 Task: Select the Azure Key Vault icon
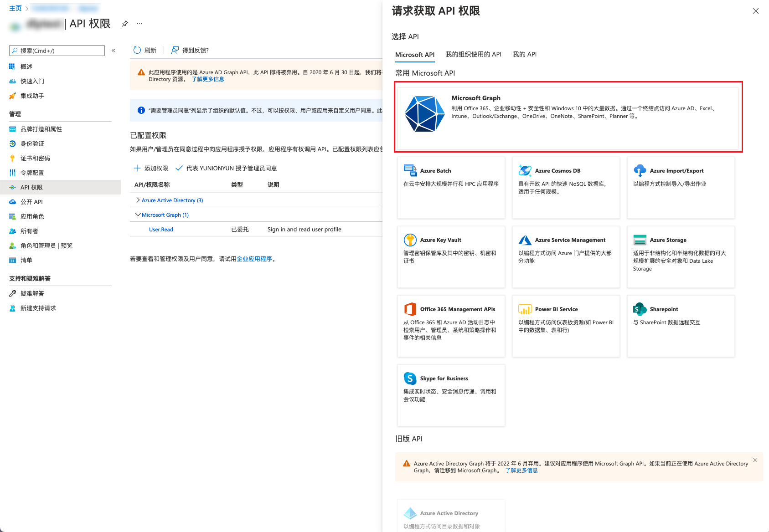click(410, 240)
